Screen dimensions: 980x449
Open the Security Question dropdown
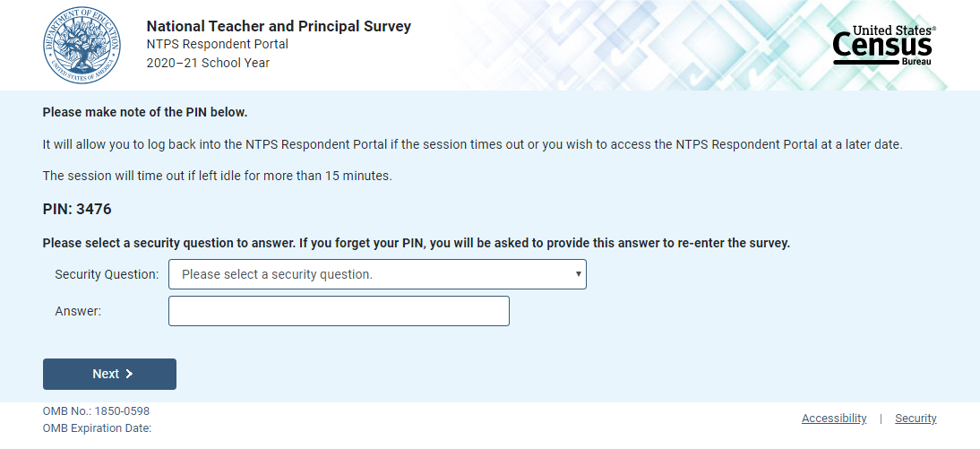[x=376, y=274]
